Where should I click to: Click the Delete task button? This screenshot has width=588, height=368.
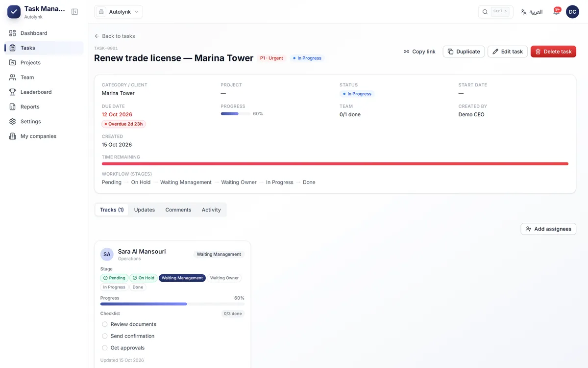click(553, 52)
